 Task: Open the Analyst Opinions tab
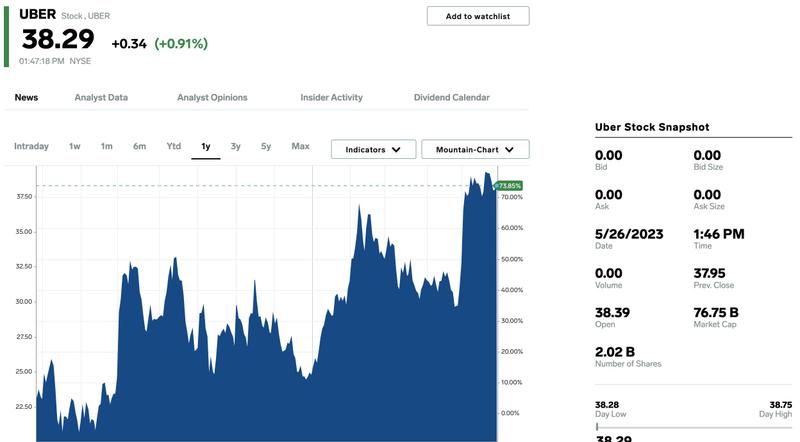212,97
